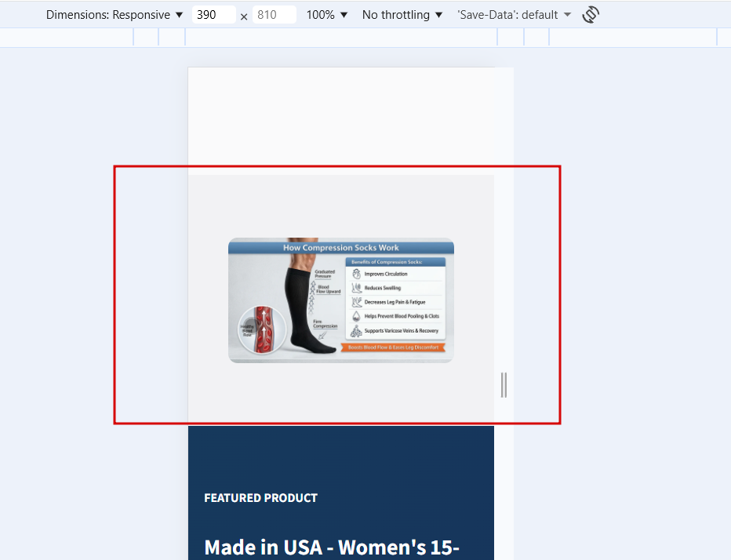Click the FEATURED PRODUCT heading text

point(260,498)
